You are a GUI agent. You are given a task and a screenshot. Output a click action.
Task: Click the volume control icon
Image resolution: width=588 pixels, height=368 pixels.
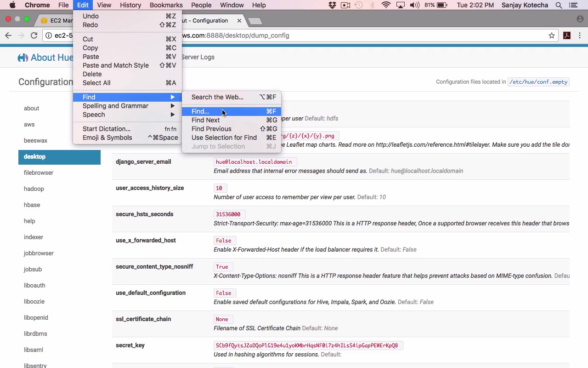tap(414, 5)
